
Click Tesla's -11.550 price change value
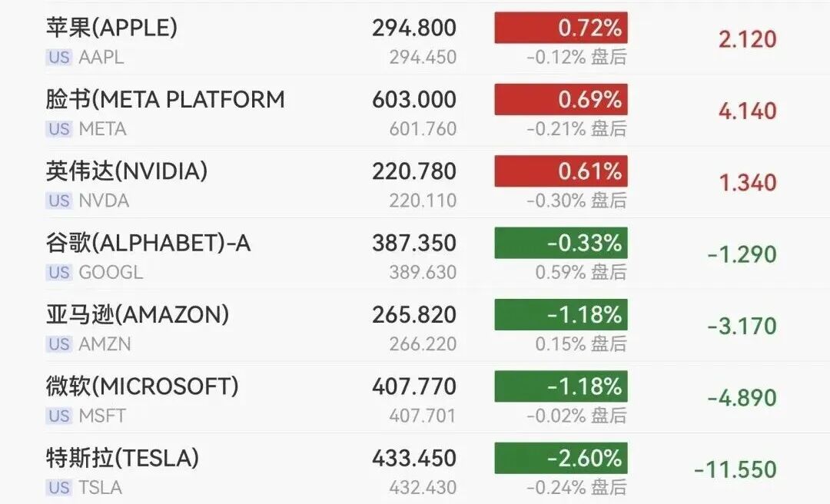coord(735,469)
